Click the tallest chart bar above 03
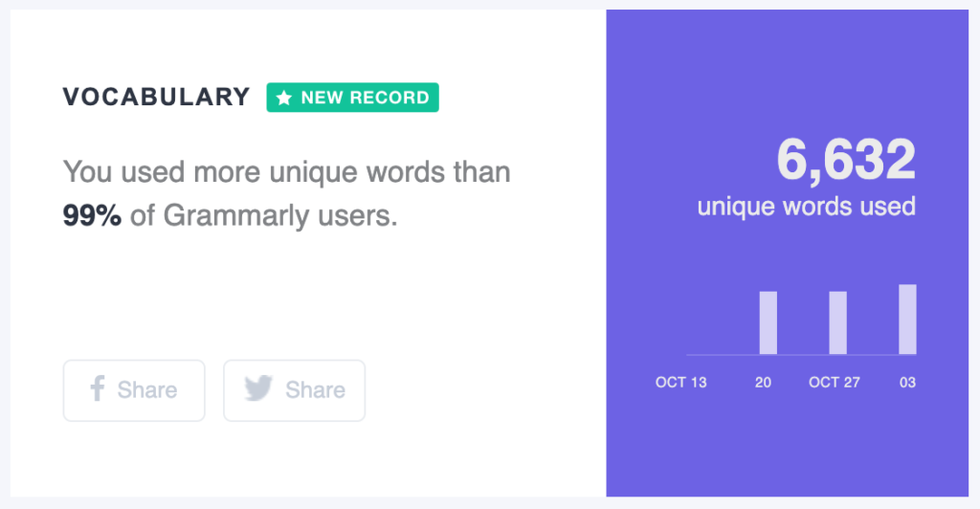Viewport: 980px width, 509px height. 907,320
